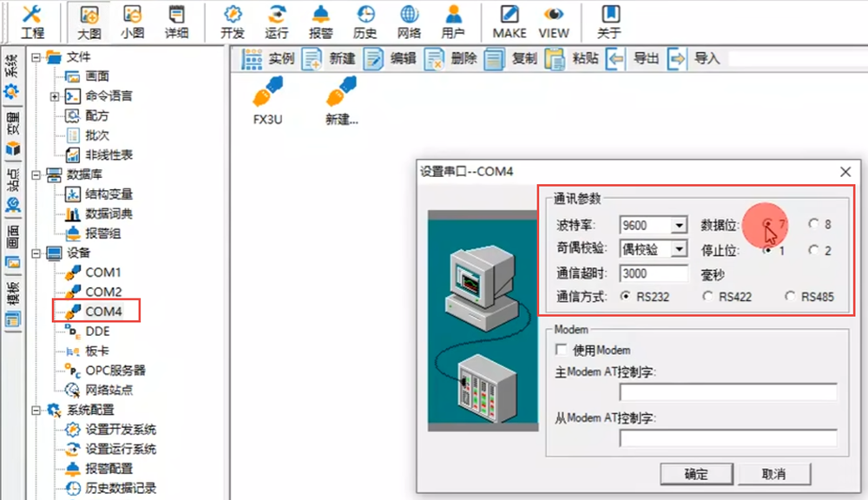The height and width of the screenshot is (500, 868).
Task: Click the 实例 toolbar button
Action: tap(268, 59)
